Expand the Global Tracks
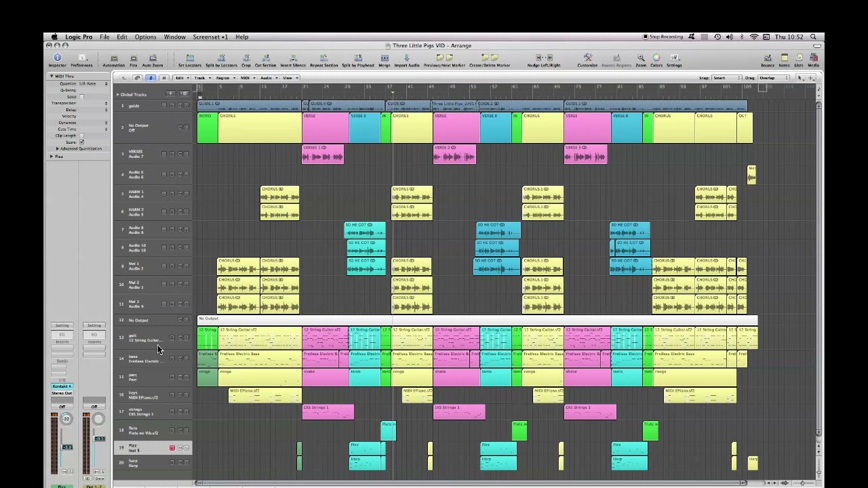Viewport: 868px width, 488px height. [117, 94]
